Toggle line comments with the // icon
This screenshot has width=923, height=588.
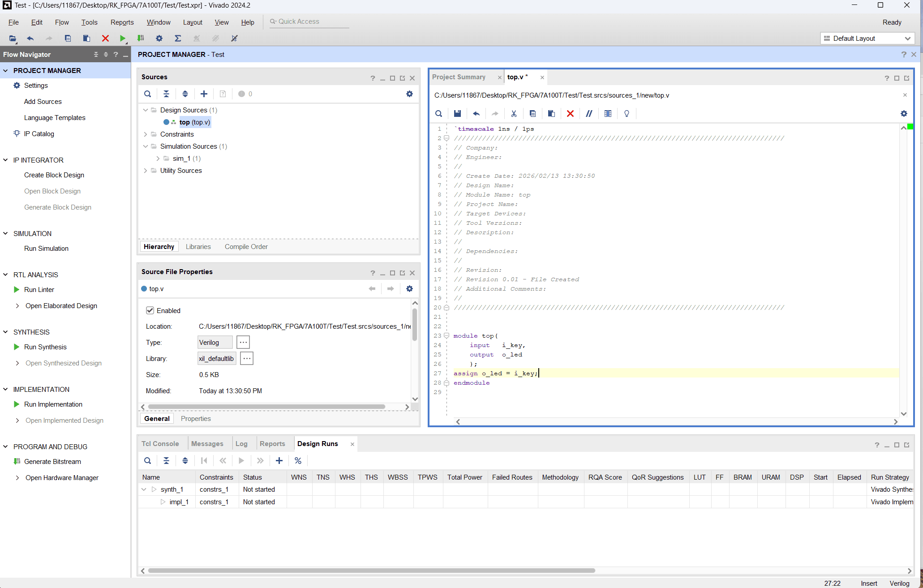click(589, 114)
